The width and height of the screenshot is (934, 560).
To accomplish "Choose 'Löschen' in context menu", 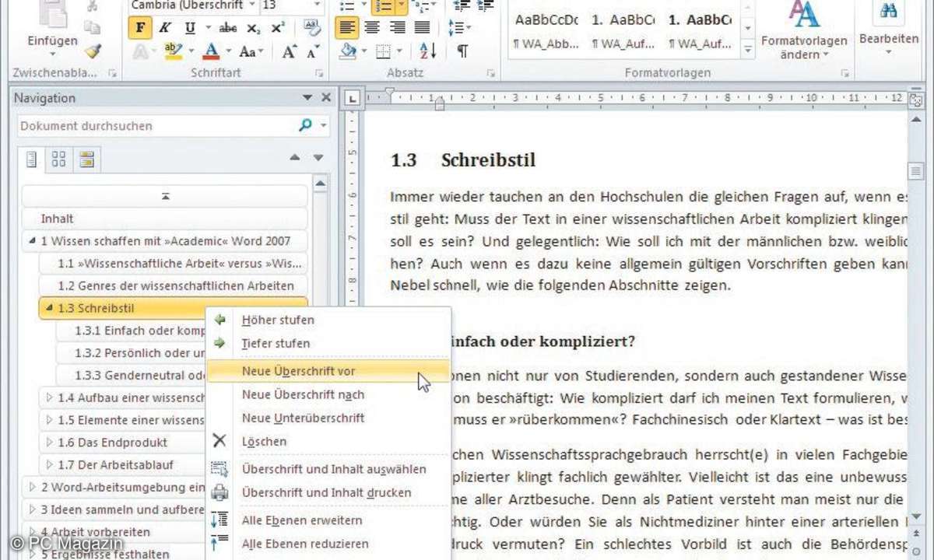I will 264,441.
